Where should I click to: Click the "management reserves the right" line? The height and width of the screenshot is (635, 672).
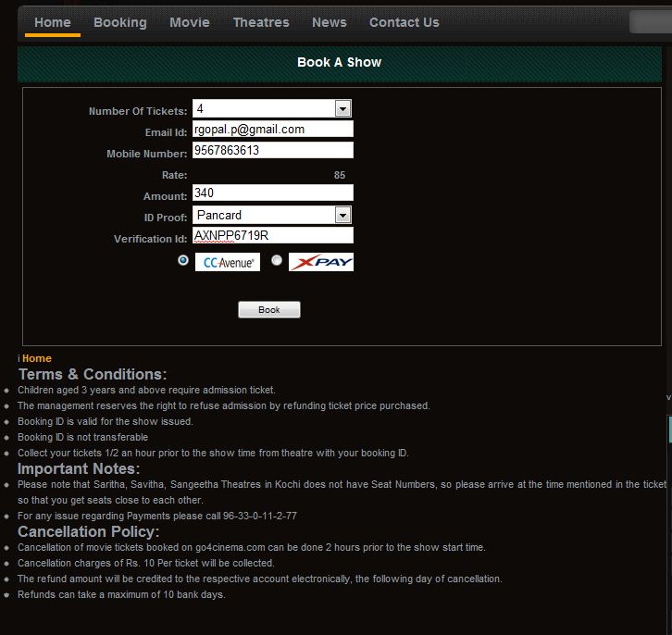(224, 405)
